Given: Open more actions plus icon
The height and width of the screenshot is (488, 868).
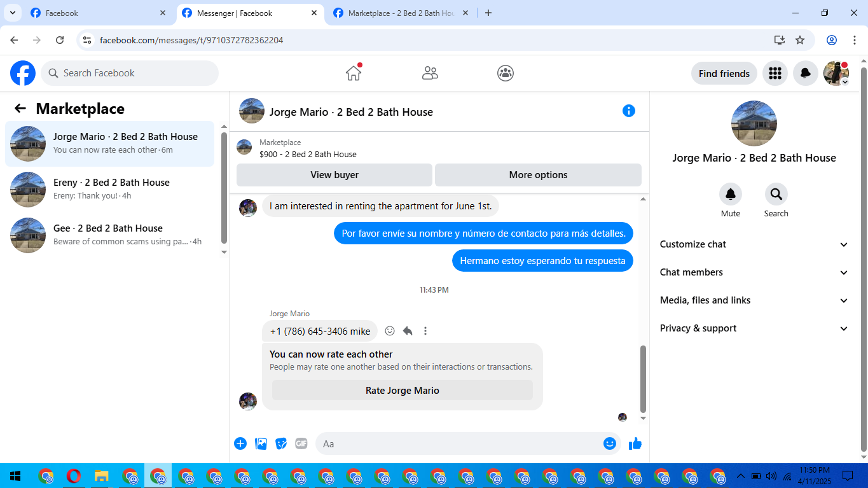Looking at the screenshot, I should [x=240, y=443].
